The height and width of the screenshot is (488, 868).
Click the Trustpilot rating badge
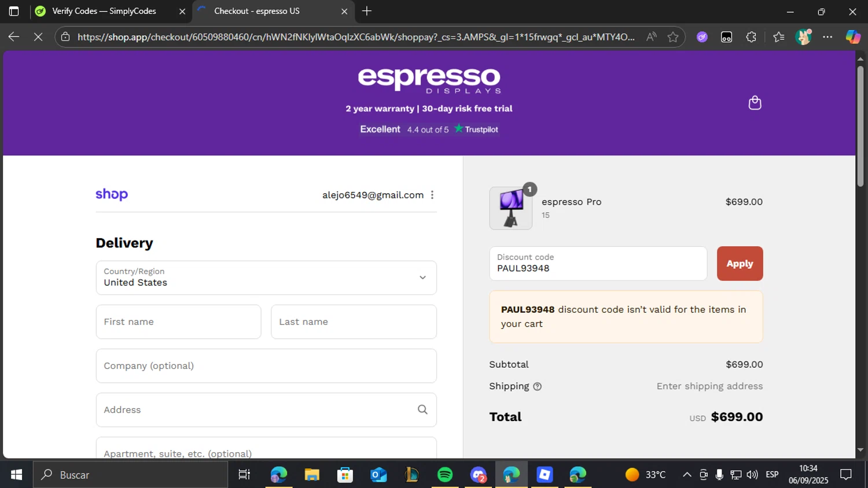coord(429,129)
